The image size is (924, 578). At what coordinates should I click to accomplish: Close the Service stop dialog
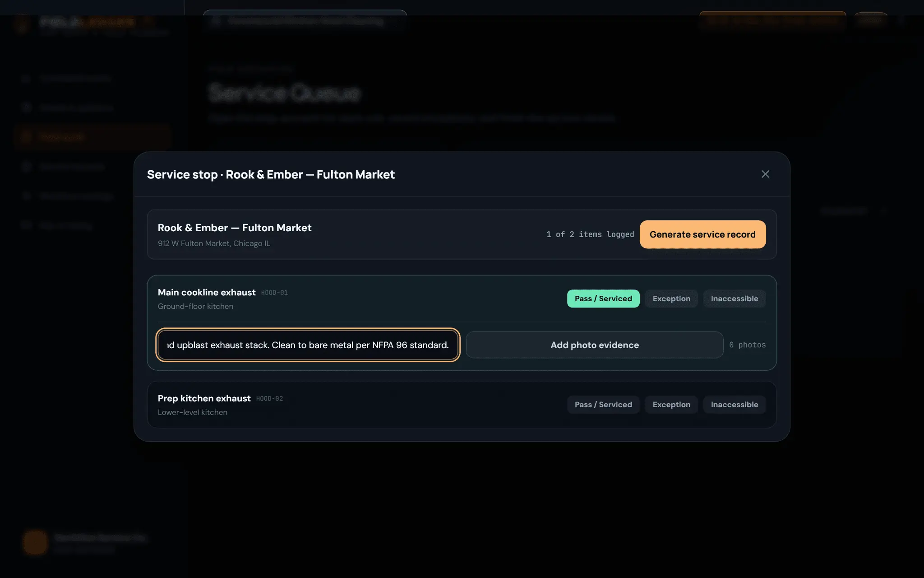(765, 174)
